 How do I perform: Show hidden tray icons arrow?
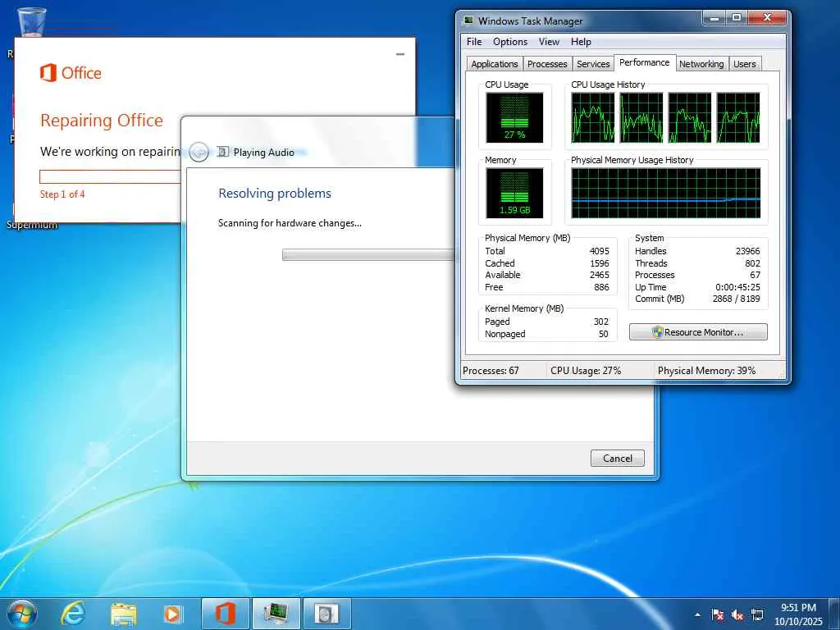click(x=697, y=614)
